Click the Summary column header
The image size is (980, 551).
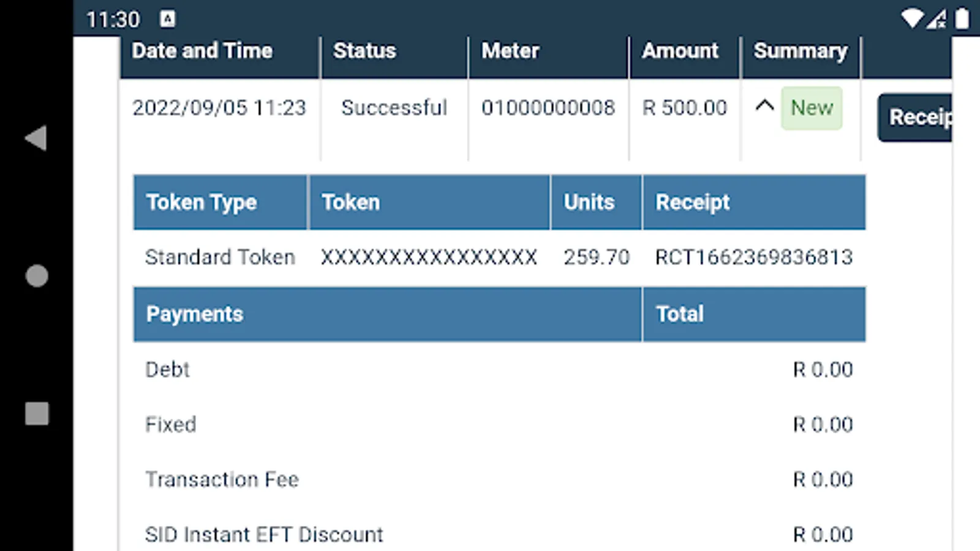(801, 51)
